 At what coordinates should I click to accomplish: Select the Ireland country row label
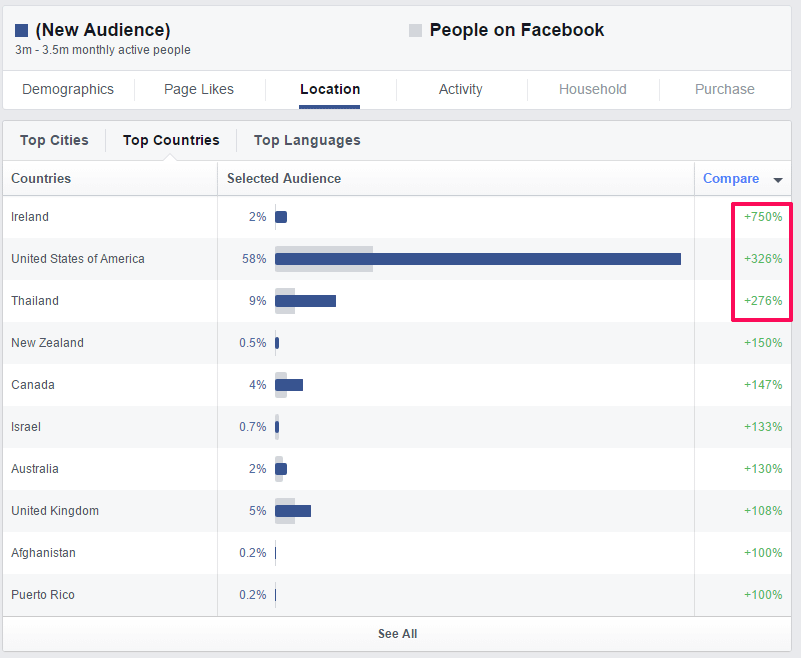[30, 217]
